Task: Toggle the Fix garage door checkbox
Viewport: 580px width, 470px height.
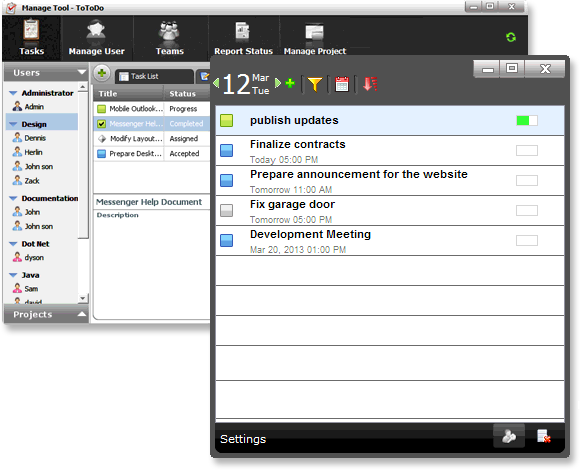Action: click(226, 210)
